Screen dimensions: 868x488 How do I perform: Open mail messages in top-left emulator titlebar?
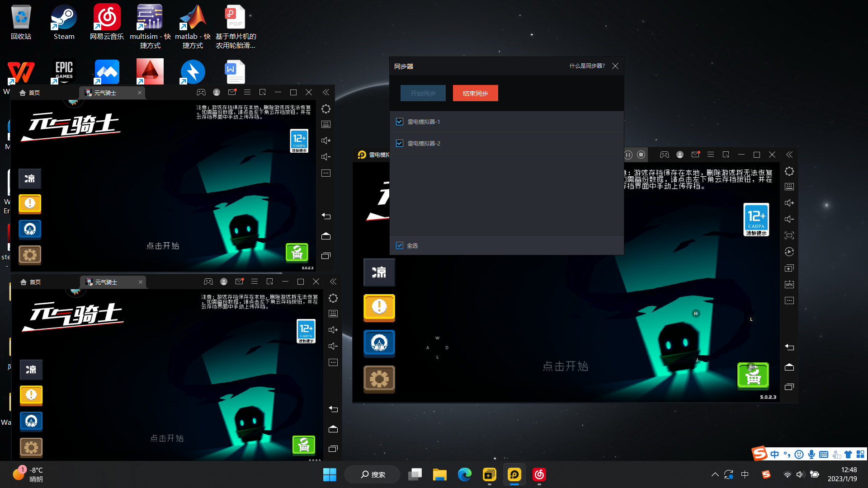pyautogui.click(x=232, y=92)
